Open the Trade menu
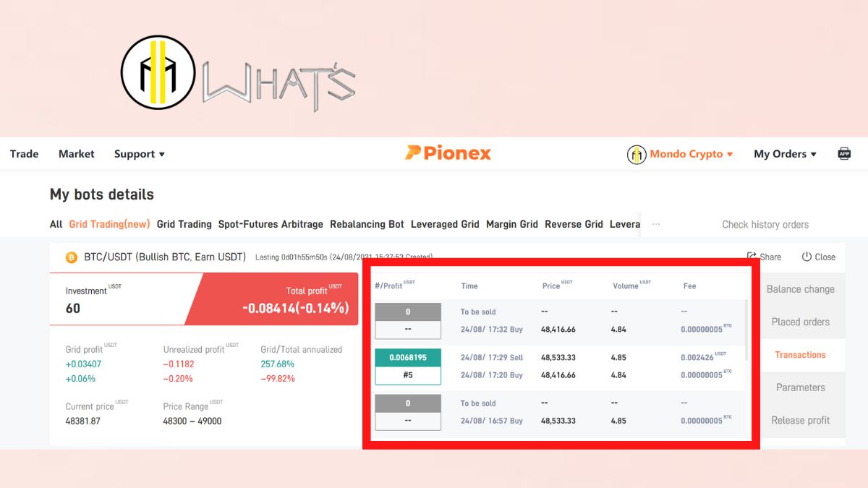Image resolution: width=868 pixels, height=488 pixels. click(24, 154)
